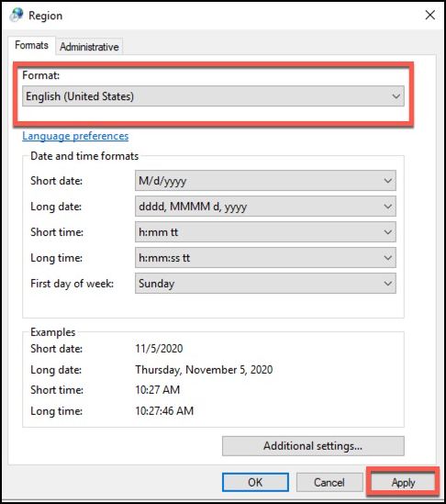Click the example short time 10:27 AM
Screen dimensions: 446x504
pyautogui.click(x=158, y=390)
